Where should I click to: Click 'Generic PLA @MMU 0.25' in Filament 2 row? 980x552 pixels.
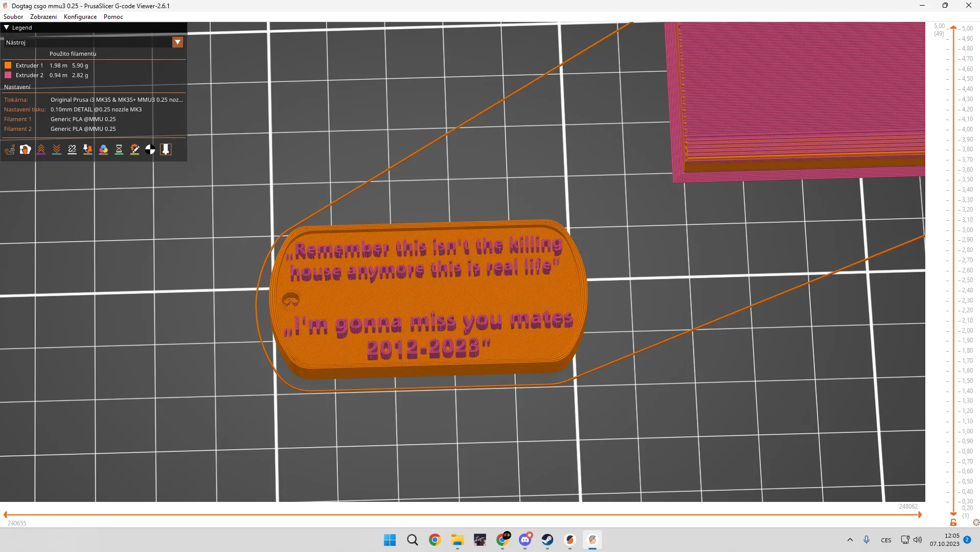point(83,129)
